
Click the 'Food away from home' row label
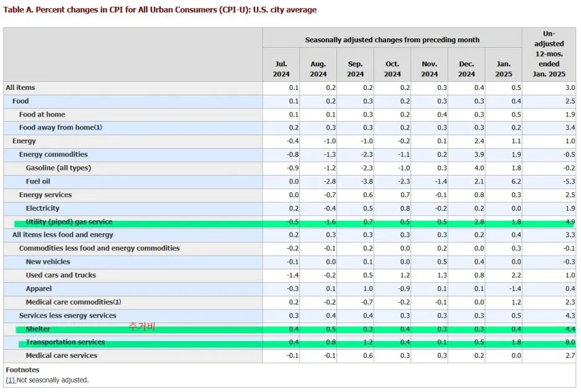[56, 127]
